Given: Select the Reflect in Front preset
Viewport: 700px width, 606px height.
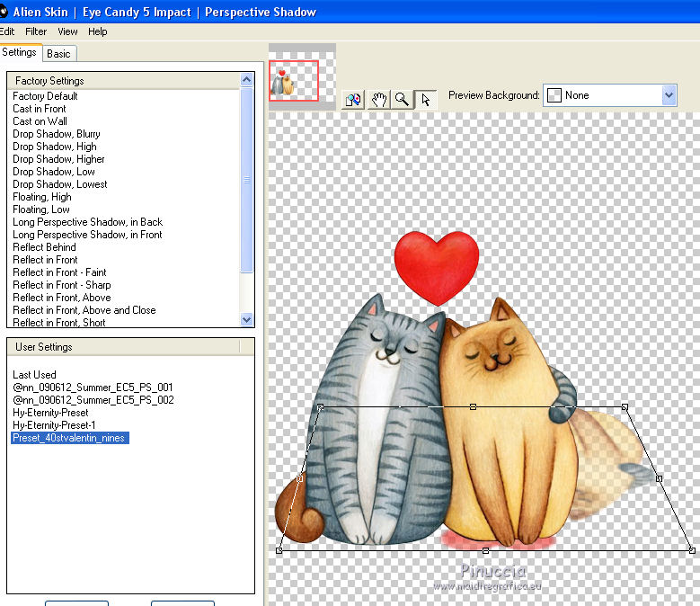Looking at the screenshot, I should (45, 260).
